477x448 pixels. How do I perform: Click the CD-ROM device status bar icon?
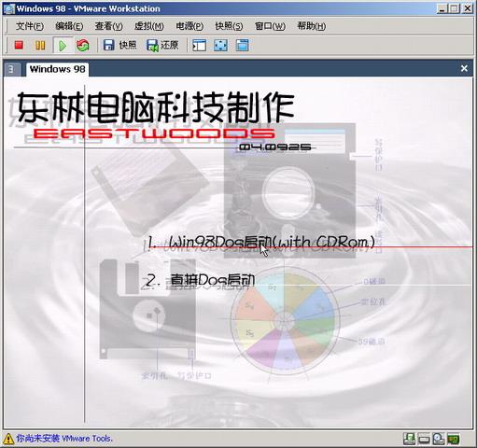click(x=439, y=439)
